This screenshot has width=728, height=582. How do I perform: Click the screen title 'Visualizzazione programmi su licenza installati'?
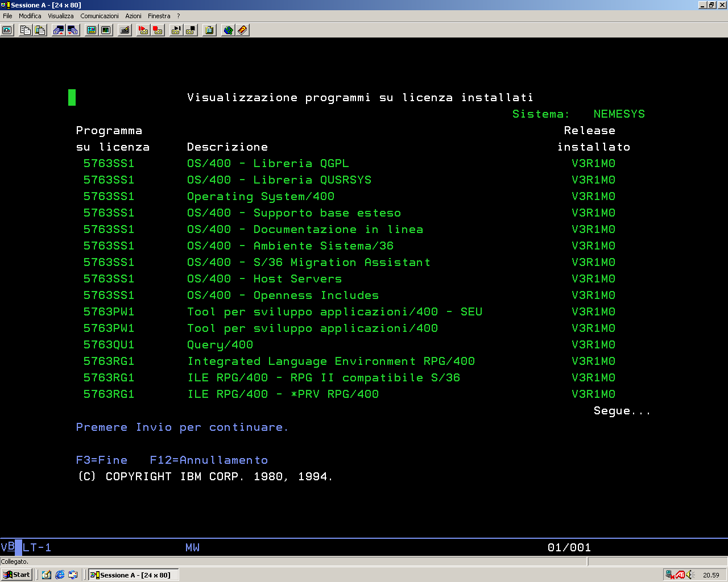point(360,97)
